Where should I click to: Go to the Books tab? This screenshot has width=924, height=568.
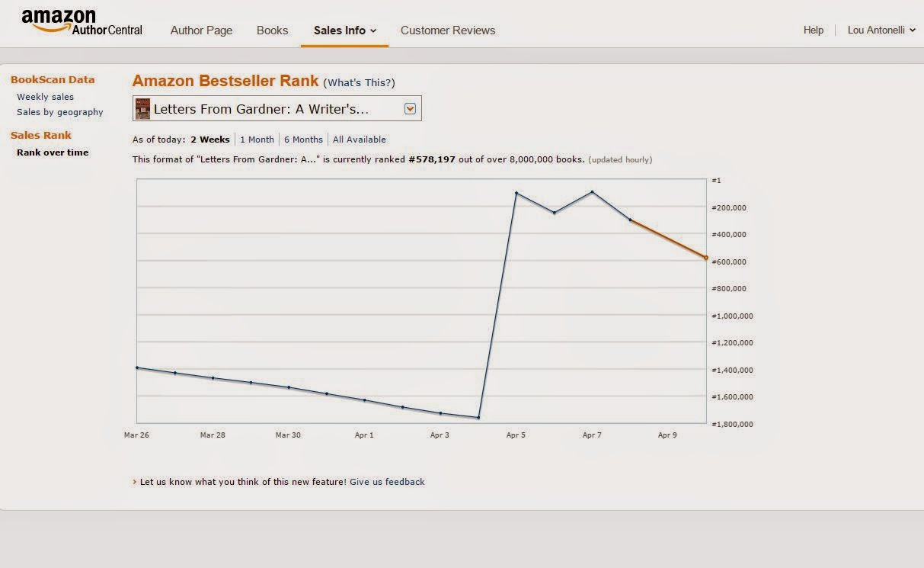point(272,30)
